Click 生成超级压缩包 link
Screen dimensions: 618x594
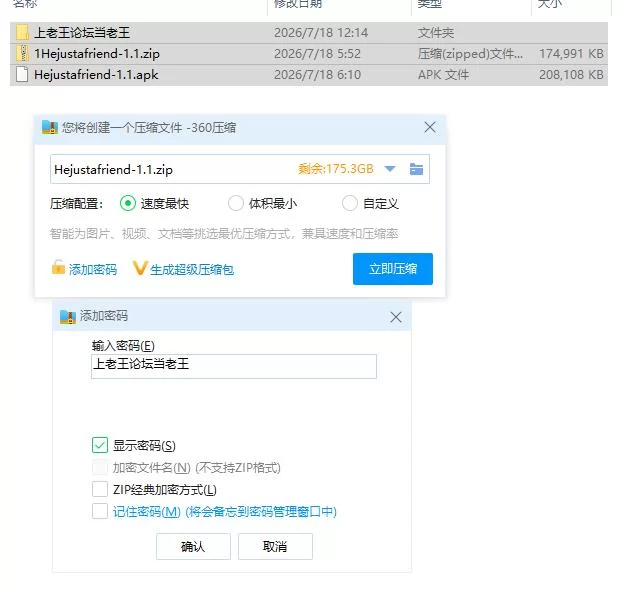click(192, 270)
